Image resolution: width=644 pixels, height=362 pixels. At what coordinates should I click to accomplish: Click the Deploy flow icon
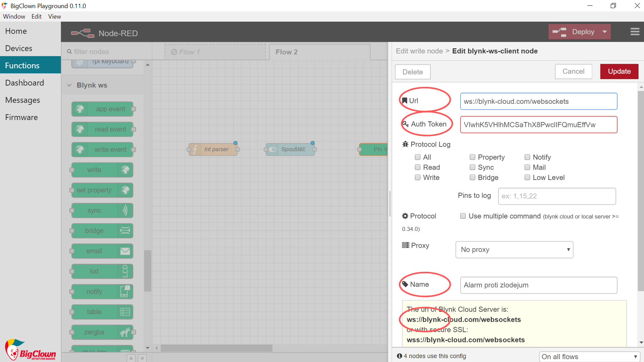(x=559, y=32)
